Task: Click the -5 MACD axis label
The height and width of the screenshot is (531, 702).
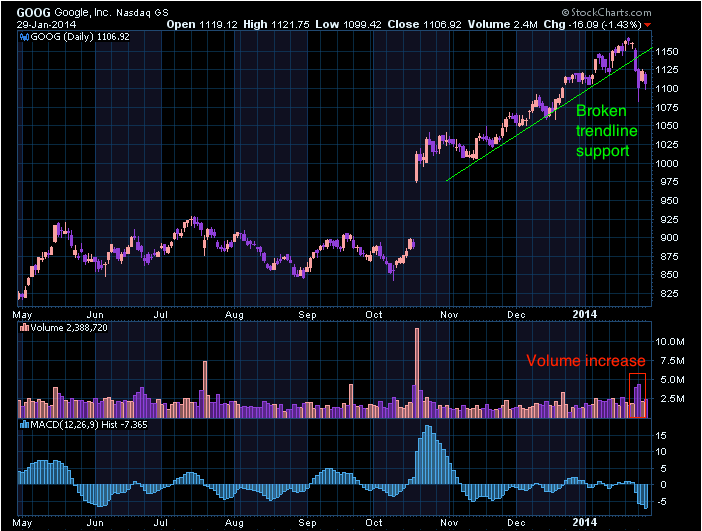Action: coord(661,501)
